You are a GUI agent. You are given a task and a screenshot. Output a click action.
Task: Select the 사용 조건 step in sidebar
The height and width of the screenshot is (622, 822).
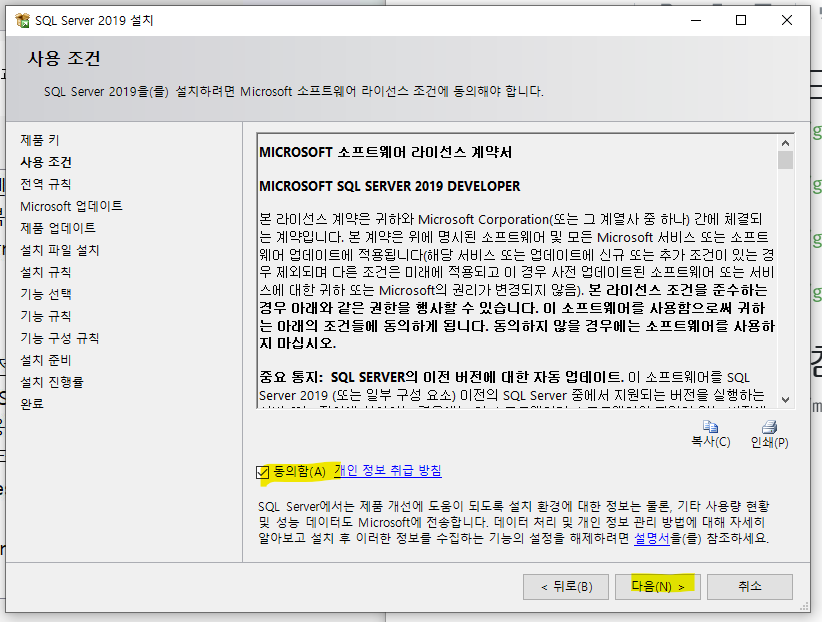tap(46, 162)
